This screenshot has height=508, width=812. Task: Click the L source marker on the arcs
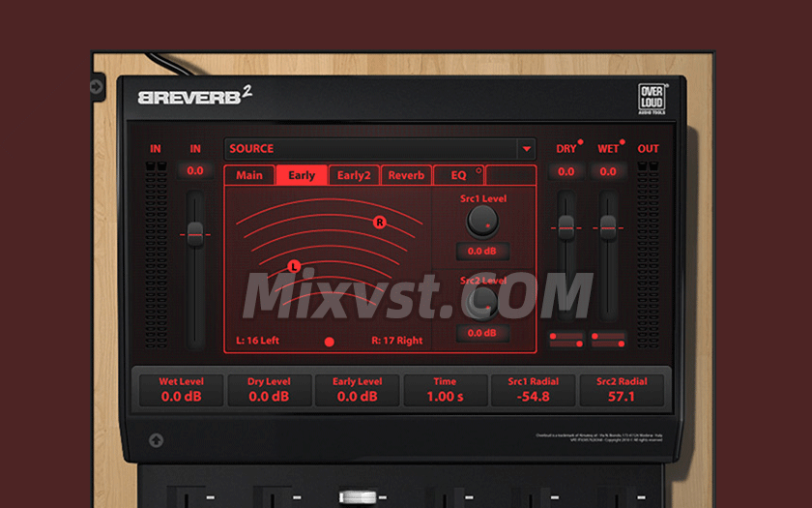[x=294, y=265]
